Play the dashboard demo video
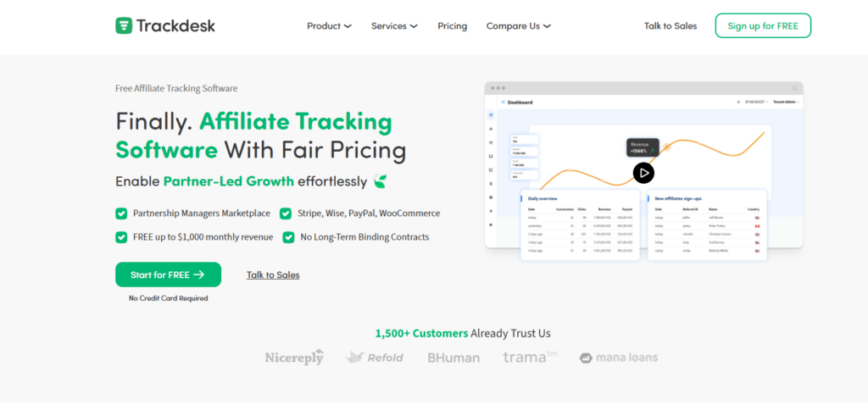 coord(643,173)
